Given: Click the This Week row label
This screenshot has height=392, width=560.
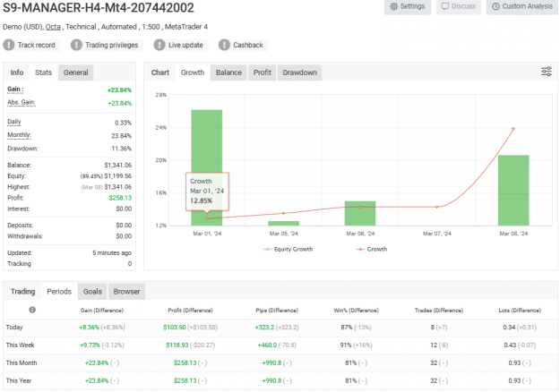Looking at the screenshot, I should point(20,345).
